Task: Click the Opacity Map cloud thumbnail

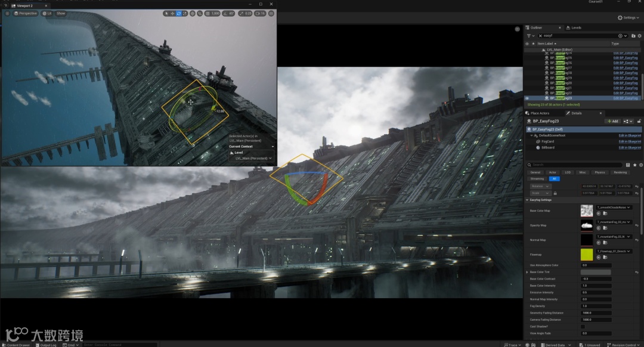Action: (587, 225)
